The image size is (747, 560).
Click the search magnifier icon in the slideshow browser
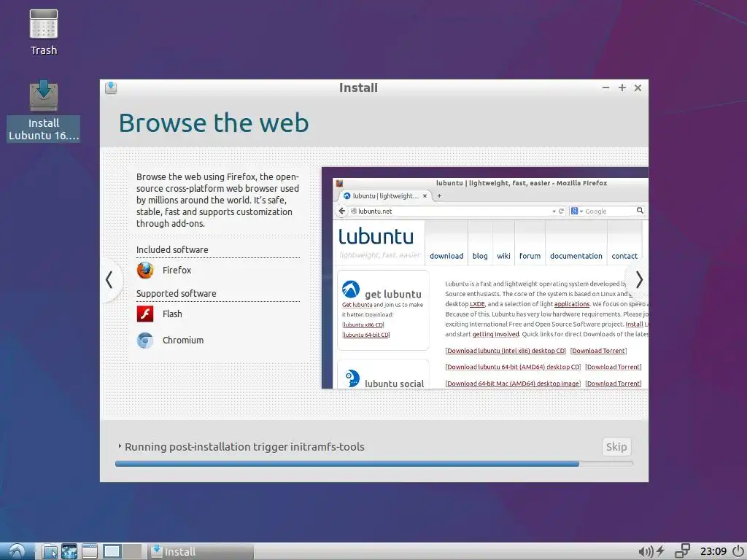click(x=640, y=211)
